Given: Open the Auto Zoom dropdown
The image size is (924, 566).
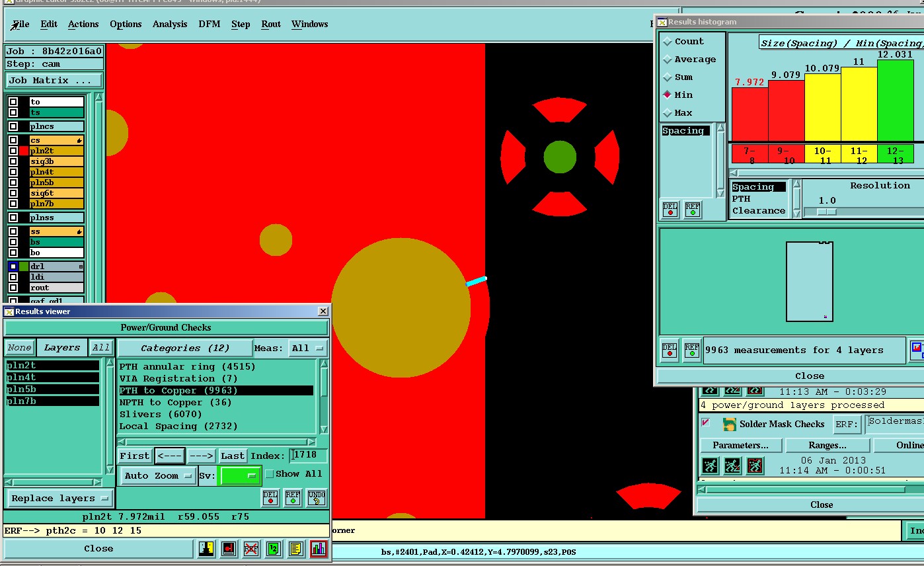Looking at the screenshot, I should click(x=159, y=475).
